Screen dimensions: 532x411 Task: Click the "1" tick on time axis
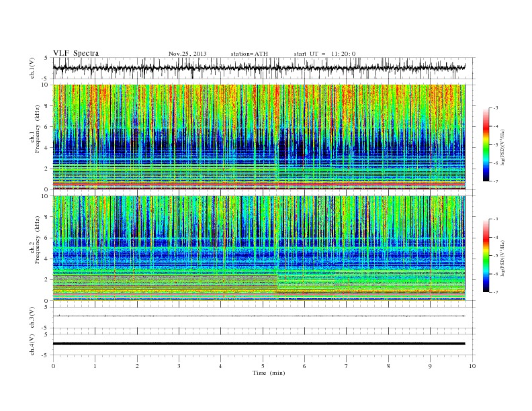click(x=95, y=366)
